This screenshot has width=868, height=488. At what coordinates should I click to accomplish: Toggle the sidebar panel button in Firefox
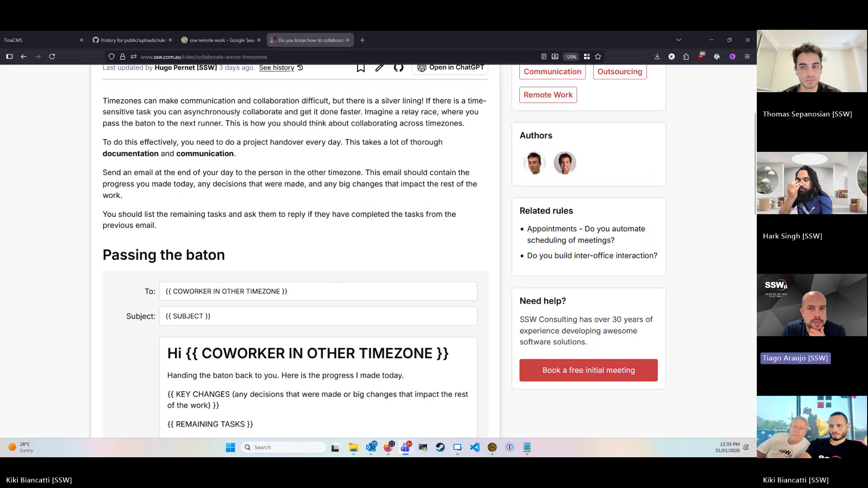[9, 56]
